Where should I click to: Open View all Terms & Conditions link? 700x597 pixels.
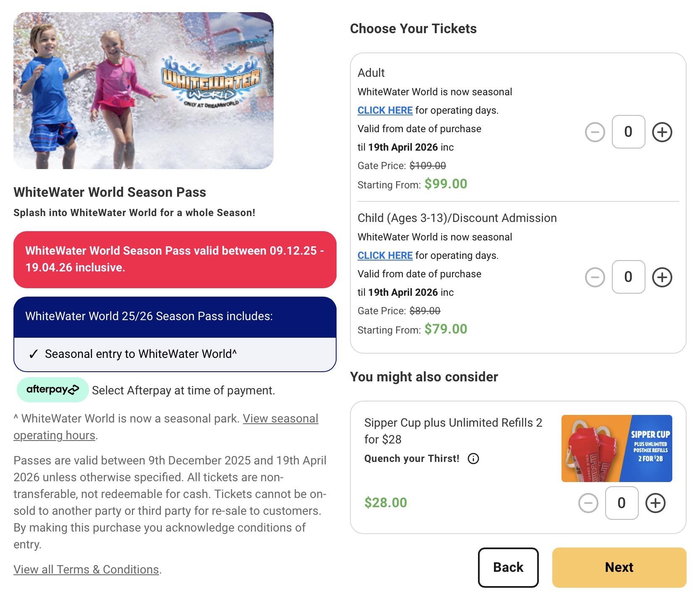click(86, 569)
